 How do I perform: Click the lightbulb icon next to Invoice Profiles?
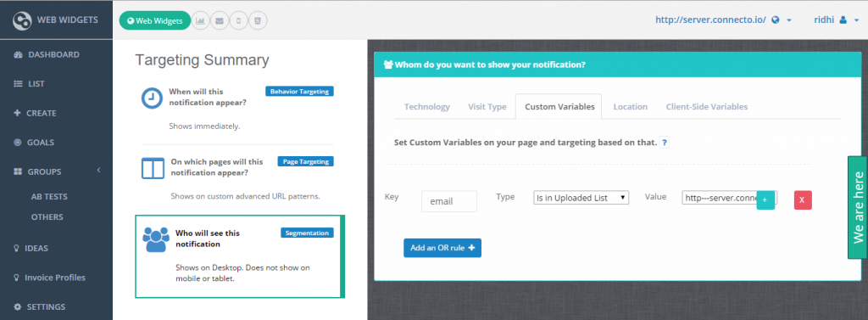17,278
